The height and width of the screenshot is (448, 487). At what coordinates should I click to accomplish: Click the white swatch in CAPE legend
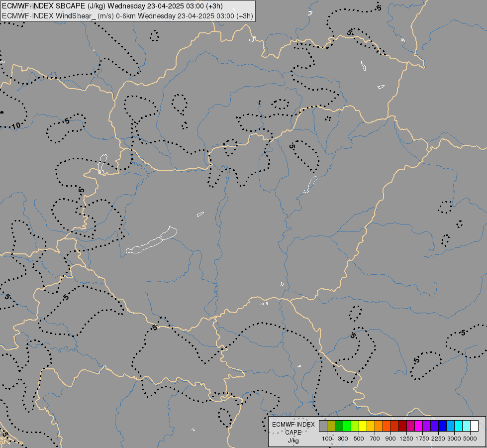474,426
